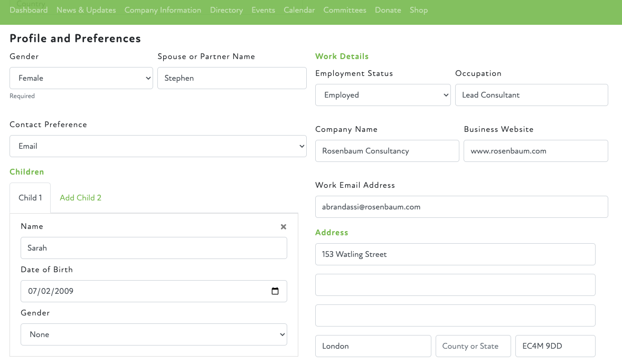Screen dimensions: 622x364
Task: Open the Gender dropdown showing Female
Action: 81,78
